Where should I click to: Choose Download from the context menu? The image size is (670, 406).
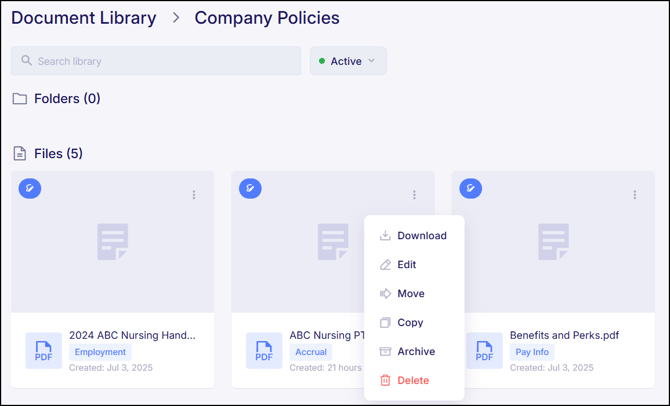click(414, 235)
